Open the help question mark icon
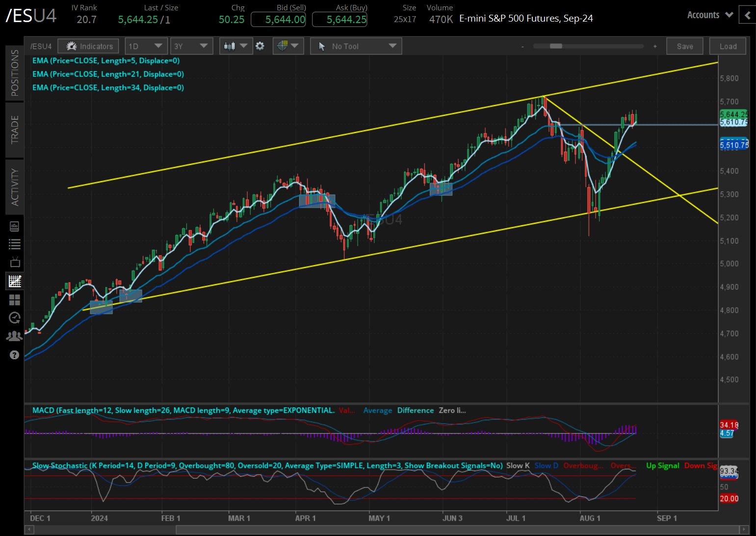This screenshot has width=756, height=536. click(x=15, y=355)
